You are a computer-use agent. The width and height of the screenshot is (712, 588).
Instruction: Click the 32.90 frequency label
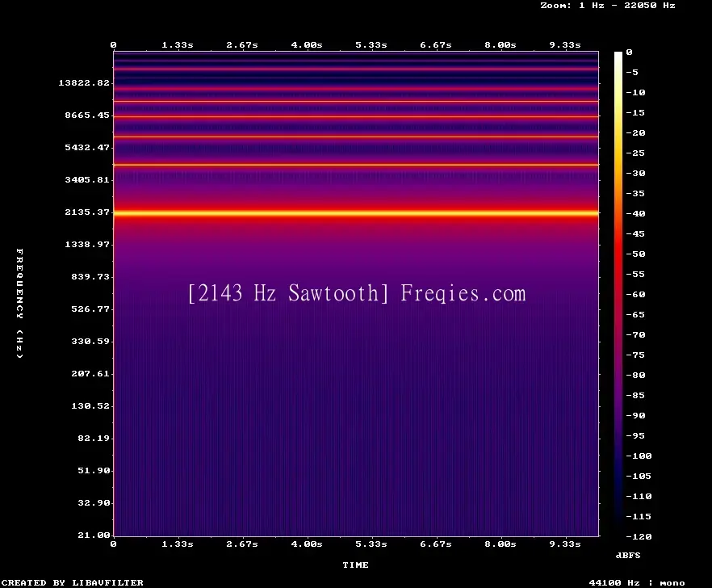[x=94, y=502]
